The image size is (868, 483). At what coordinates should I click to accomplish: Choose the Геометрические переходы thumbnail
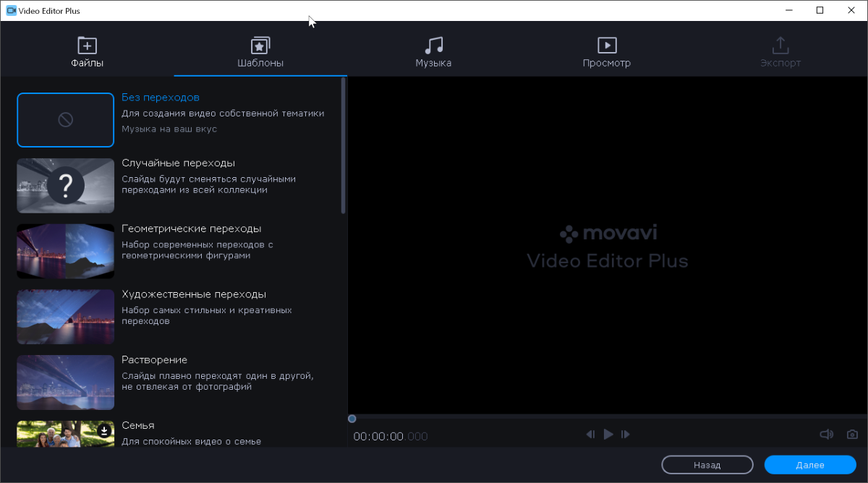point(66,251)
